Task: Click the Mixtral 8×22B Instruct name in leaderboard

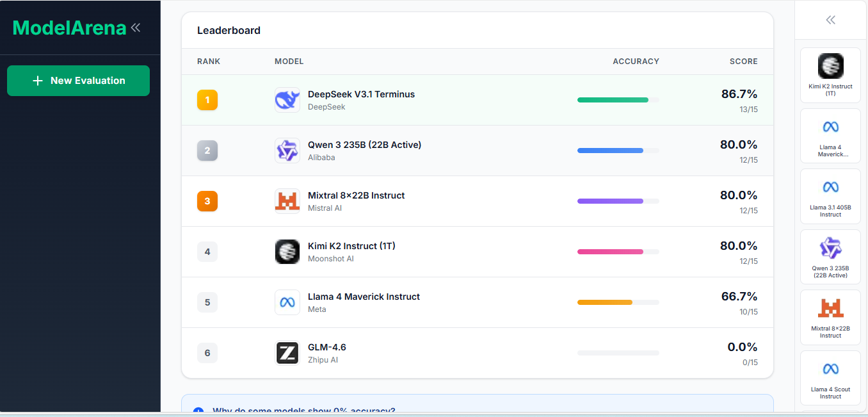Action: [357, 195]
